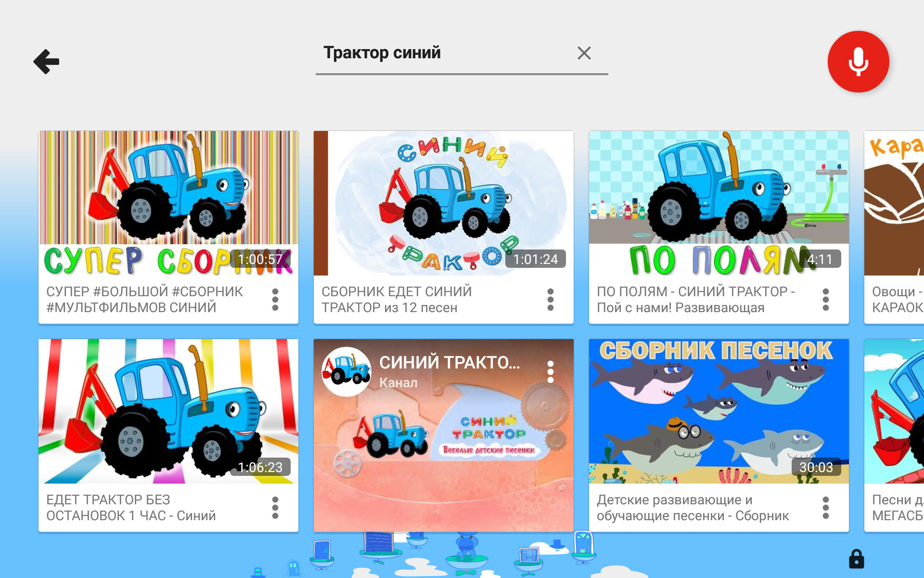Tap the red microphone voice search button
The width and height of the screenshot is (924, 578).
[858, 62]
